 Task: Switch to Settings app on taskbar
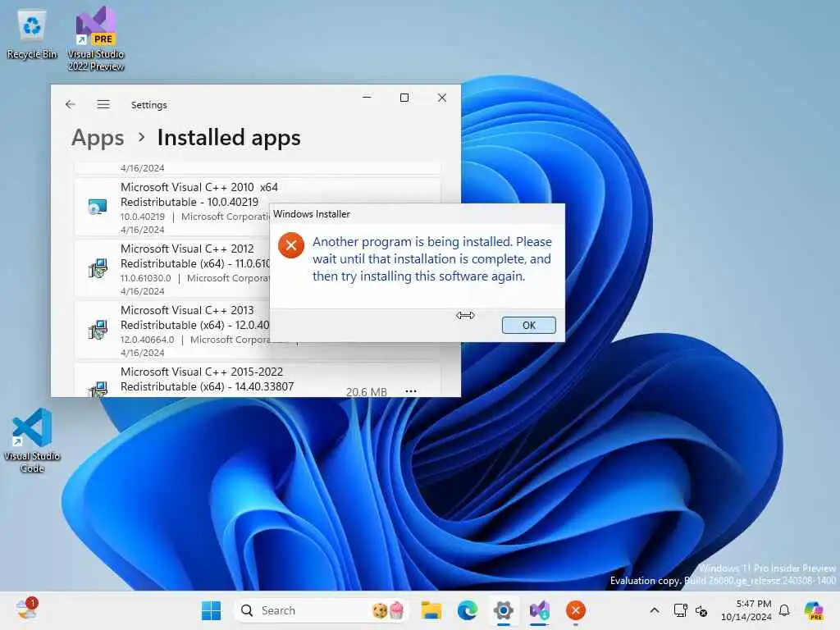point(504,610)
